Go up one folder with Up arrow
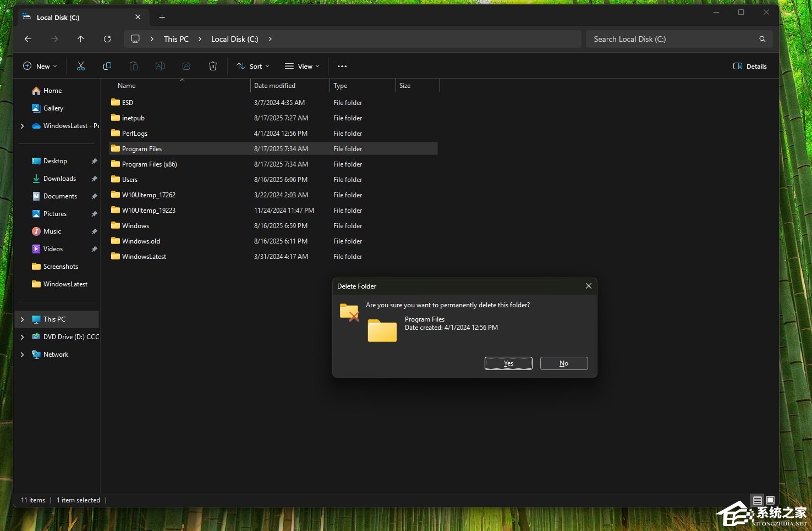The height and width of the screenshot is (531, 812). [81, 39]
